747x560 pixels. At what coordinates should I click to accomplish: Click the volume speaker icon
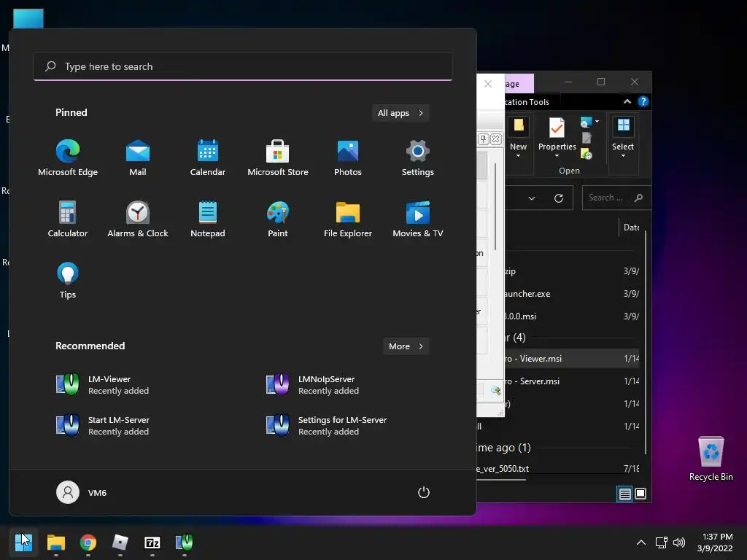coord(679,542)
